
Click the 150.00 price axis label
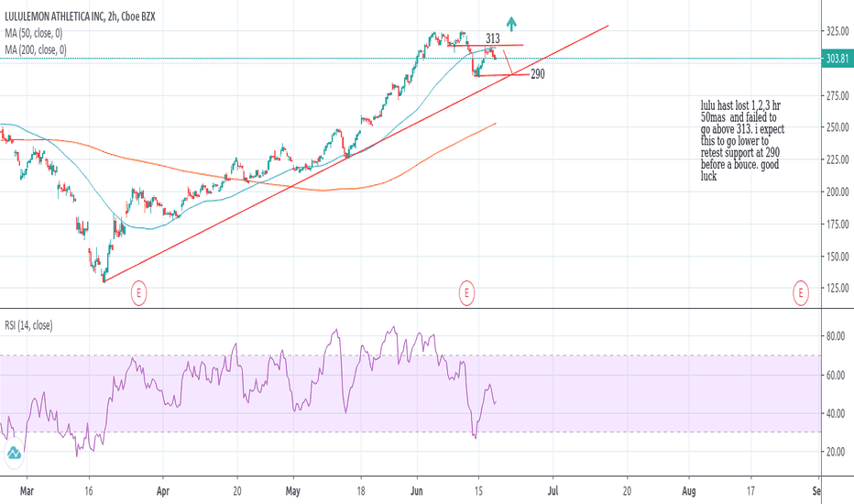click(838, 256)
